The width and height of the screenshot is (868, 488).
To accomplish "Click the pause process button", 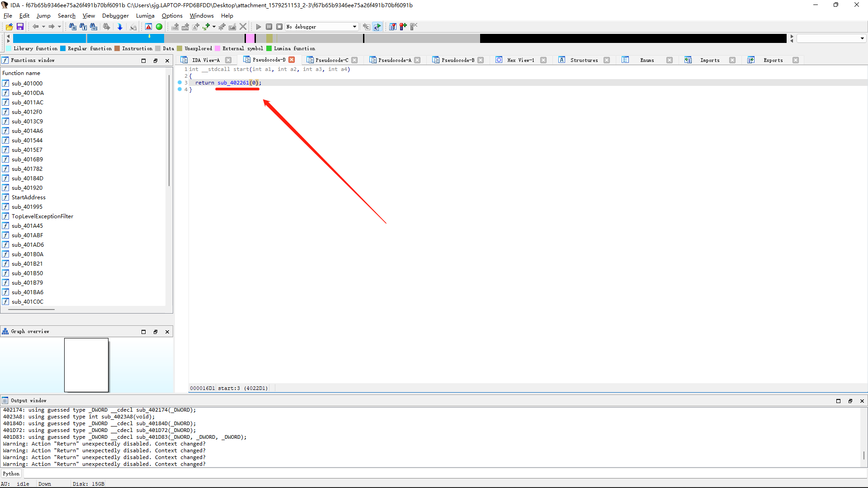I will tap(269, 27).
